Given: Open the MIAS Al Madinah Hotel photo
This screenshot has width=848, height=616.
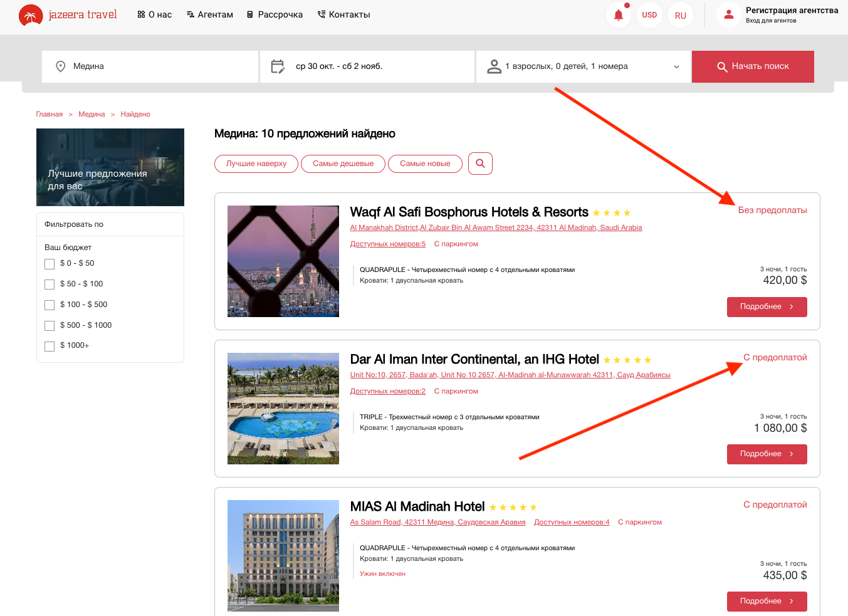Looking at the screenshot, I should click(283, 556).
